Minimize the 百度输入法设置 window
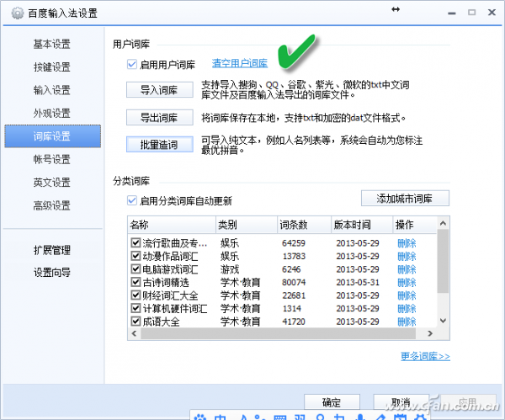This screenshot has height=420, width=505. pos(452,13)
